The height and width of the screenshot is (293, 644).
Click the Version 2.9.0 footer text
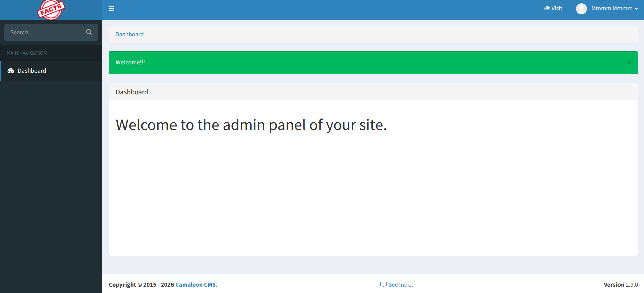click(621, 285)
